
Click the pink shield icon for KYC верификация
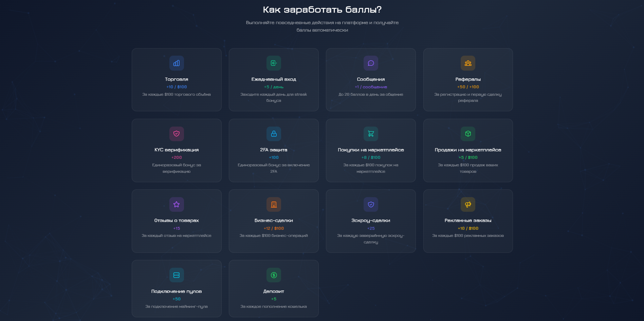tap(177, 134)
